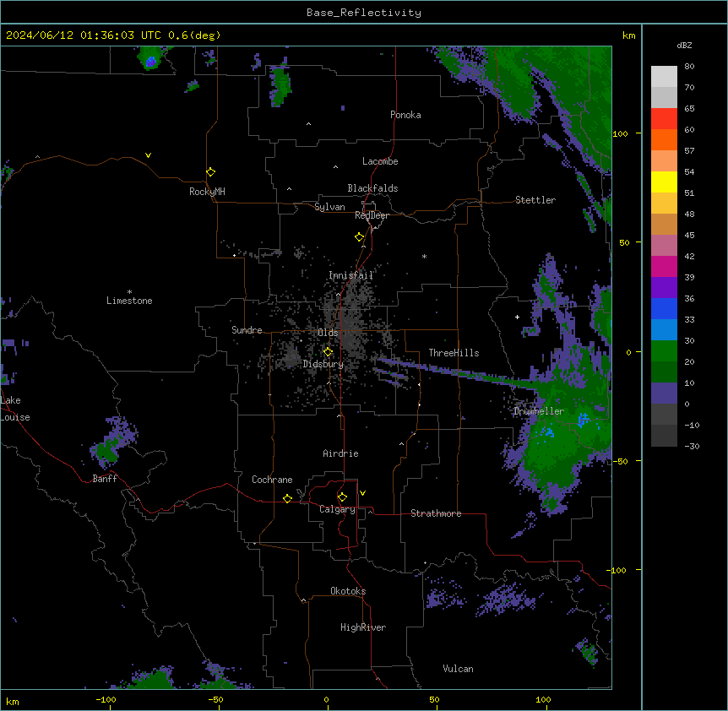The image size is (728, 711).
Task: Click the yellow diamond marker south of RedDeer
Action: click(x=360, y=237)
